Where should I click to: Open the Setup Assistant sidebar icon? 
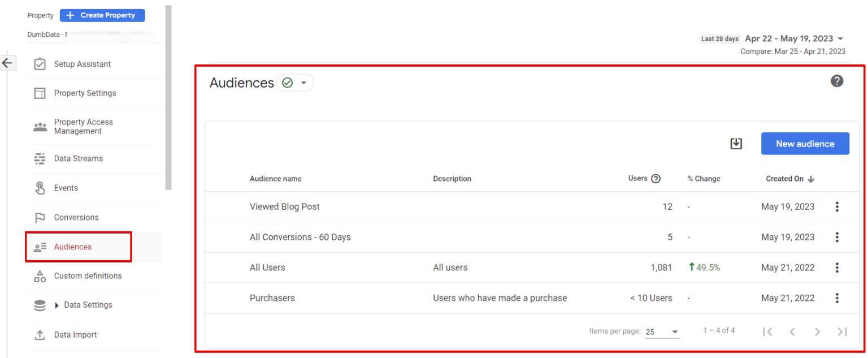click(x=40, y=63)
